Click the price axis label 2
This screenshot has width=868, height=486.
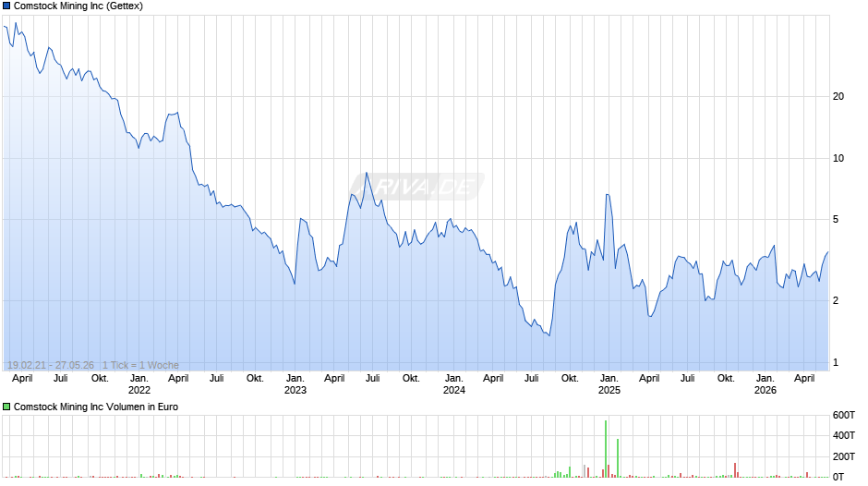pos(836,300)
